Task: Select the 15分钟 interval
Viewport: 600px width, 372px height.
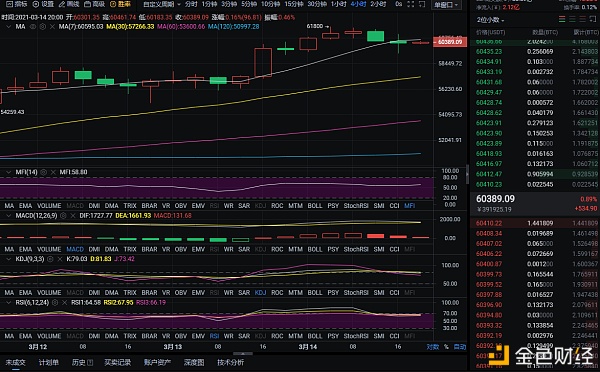Action: pos(293,4)
